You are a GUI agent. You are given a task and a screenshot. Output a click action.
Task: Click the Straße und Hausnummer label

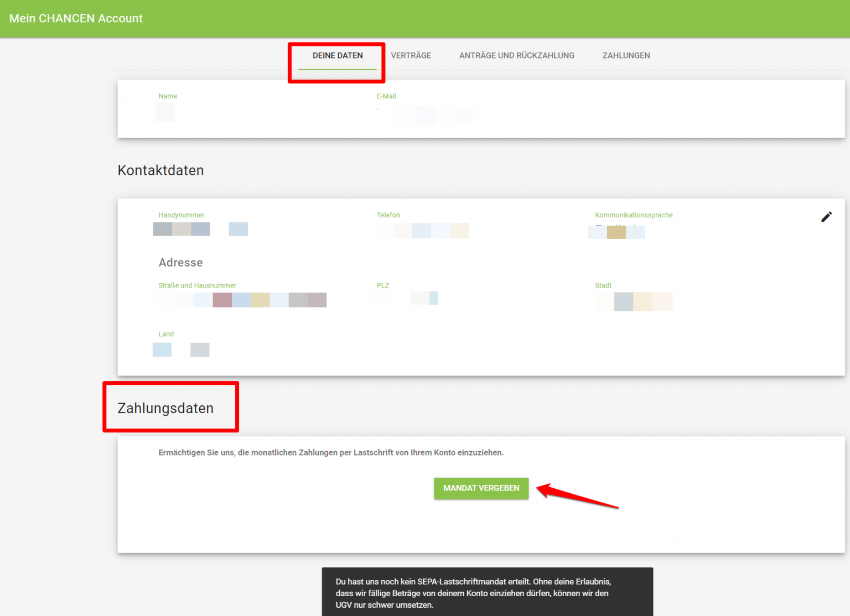point(197,285)
